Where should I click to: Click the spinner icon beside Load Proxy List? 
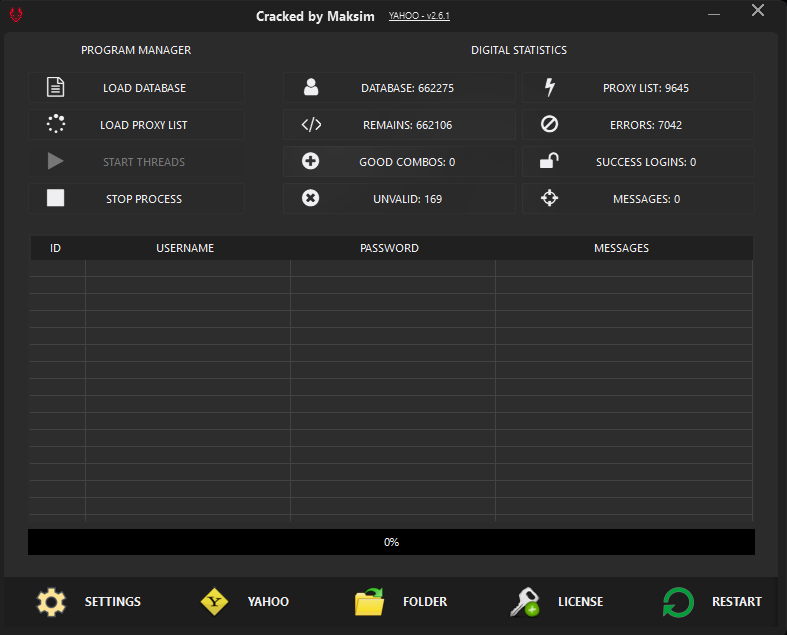[56, 124]
